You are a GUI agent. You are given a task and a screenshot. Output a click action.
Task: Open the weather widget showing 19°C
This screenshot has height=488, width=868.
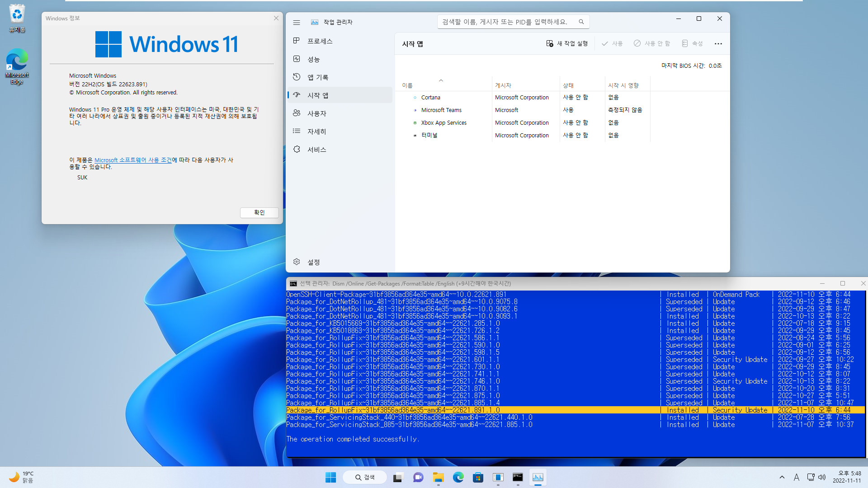[x=22, y=477]
